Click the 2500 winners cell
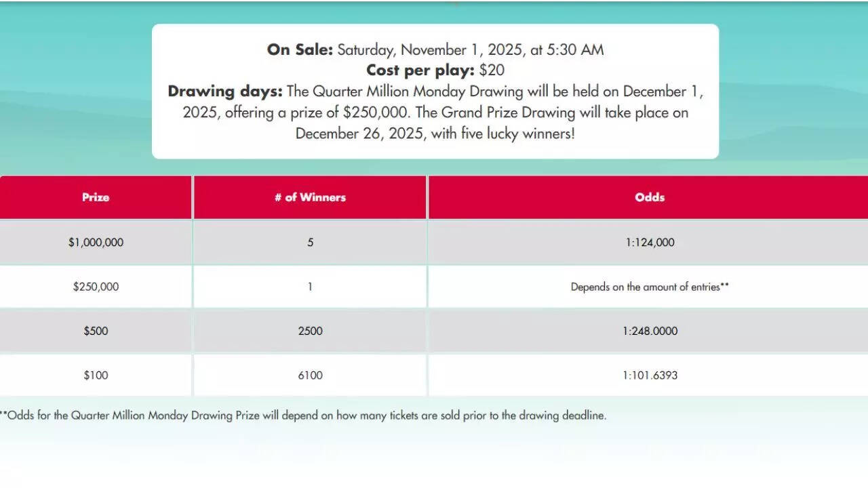 point(310,331)
